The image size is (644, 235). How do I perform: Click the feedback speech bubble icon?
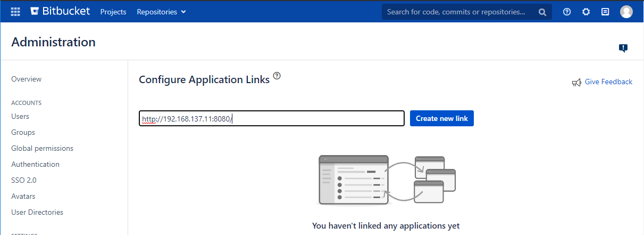pyautogui.click(x=623, y=48)
